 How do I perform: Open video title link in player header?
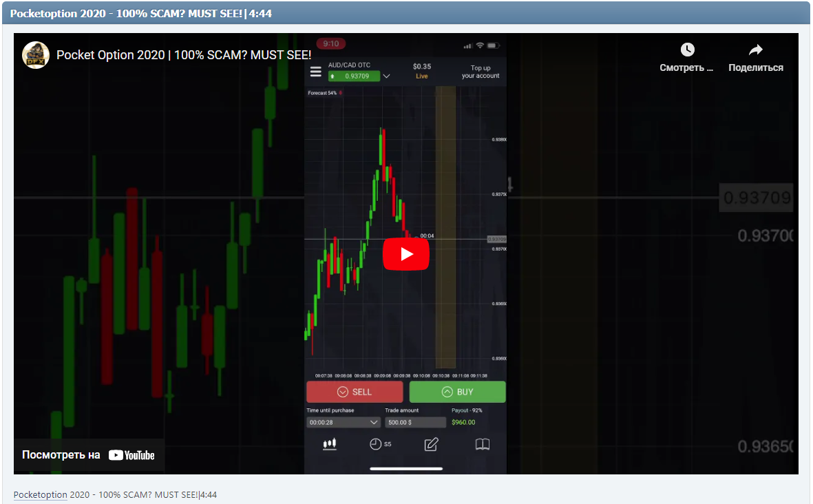pyautogui.click(x=184, y=55)
